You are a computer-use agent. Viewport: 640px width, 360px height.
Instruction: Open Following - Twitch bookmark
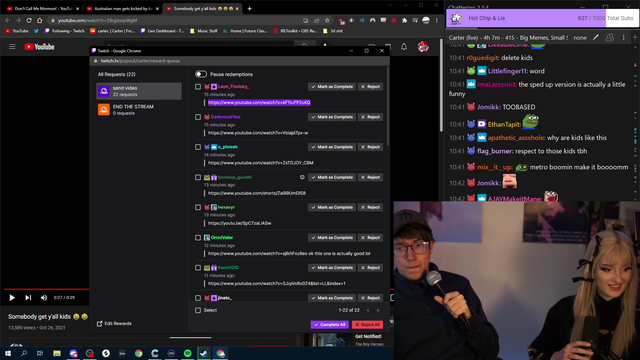tap(64, 31)
